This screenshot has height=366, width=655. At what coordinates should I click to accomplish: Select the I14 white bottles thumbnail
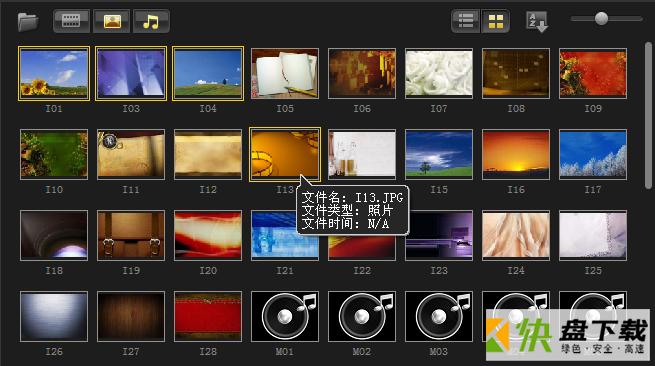coord(362,155)
